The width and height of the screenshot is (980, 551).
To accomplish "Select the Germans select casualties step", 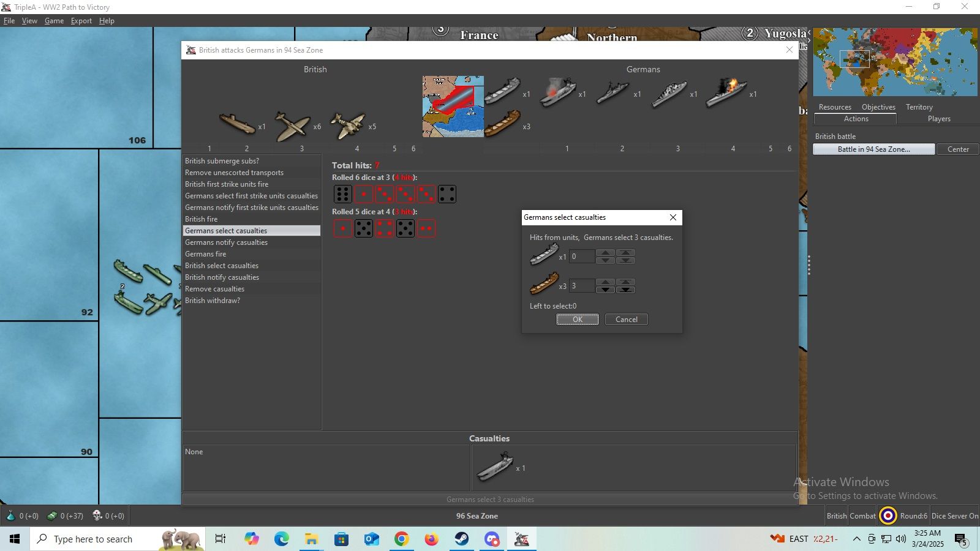I will pos(252,231).
